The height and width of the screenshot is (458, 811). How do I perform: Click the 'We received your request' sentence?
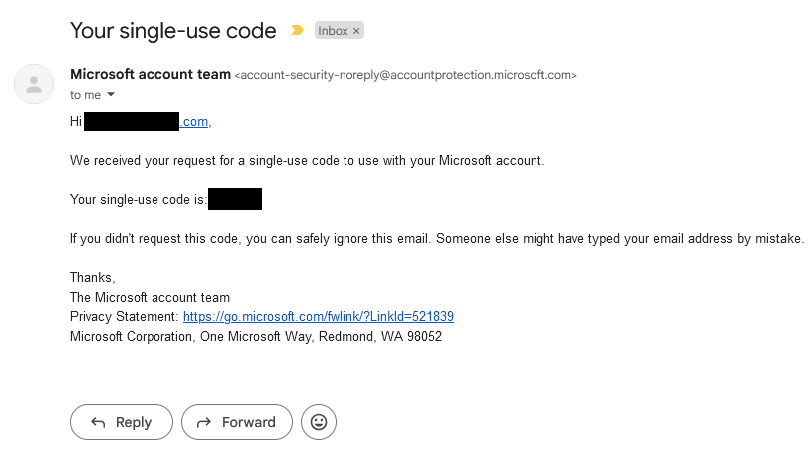[307, 161]
